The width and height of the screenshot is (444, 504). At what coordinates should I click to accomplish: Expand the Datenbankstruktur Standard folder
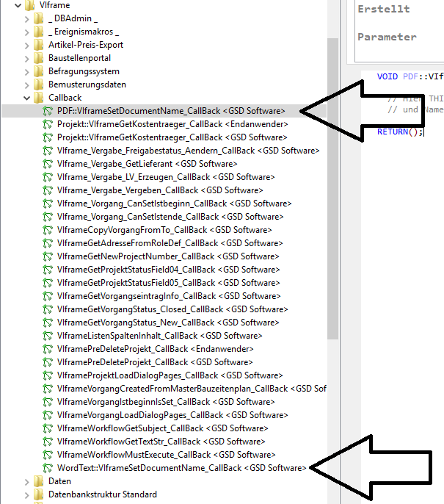(x=27, y=494)
